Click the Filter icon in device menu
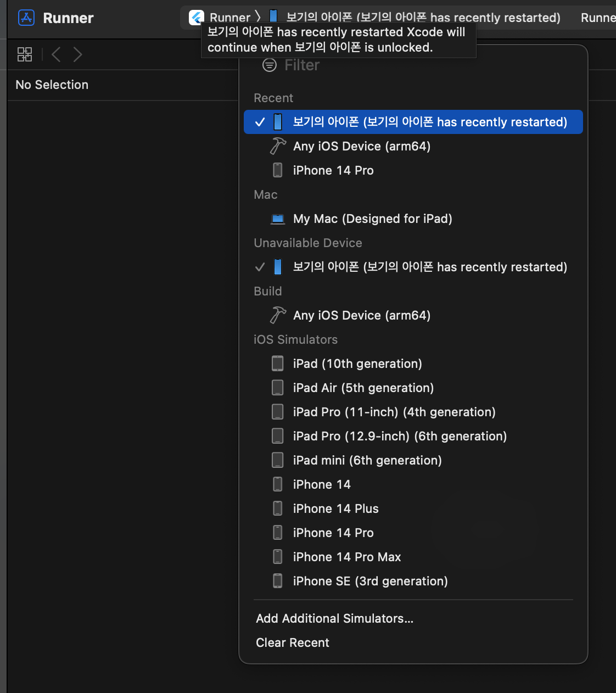Viewport: 616px width, 693px height. tap(270, 65)
